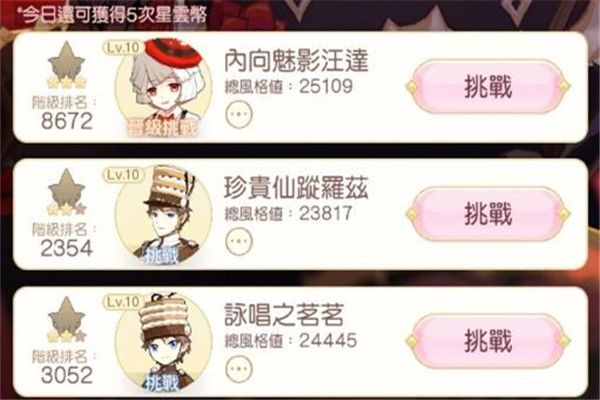Click the 晉級挑戰 label on first avatar

point(163,128)
